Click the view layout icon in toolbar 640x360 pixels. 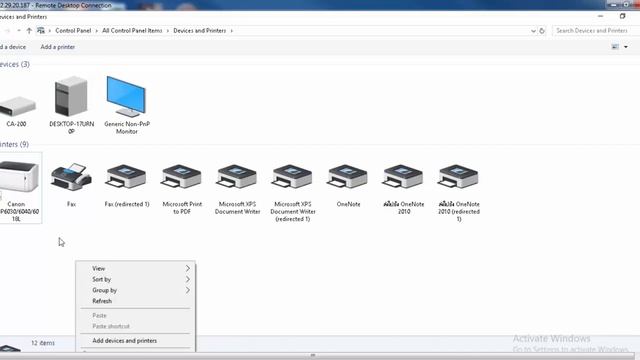pos(615,47)
